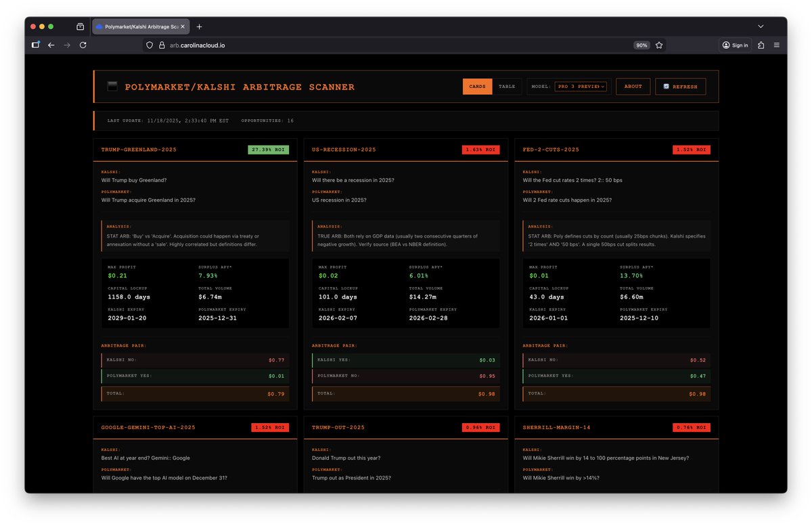Image resolution: width=812 pixels, height=526 pixels.
Task: Click the 6.01% surplus APY value
Action: tap(419, 276)
